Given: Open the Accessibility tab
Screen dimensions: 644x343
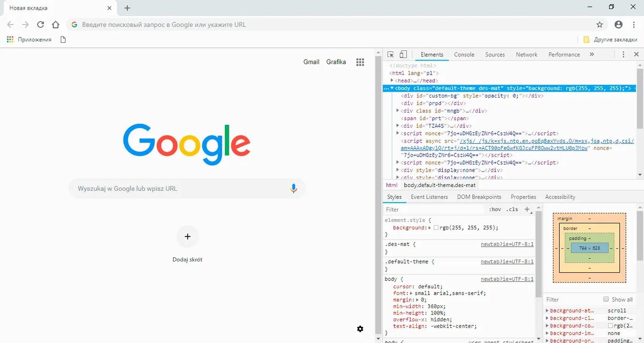Looking at the screenshot, I should pos(560,197).
